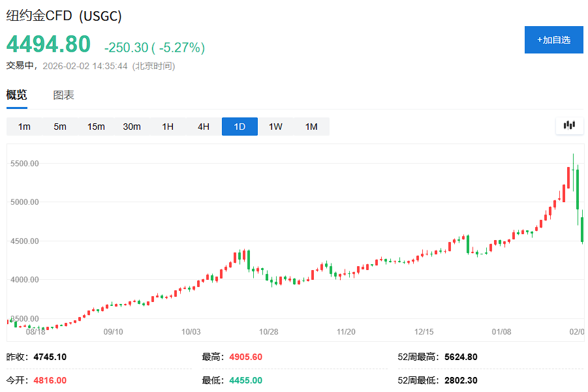The image size is (588, 392).
Task: Click the 52周最高 value 5624.80
Action: 460,357
